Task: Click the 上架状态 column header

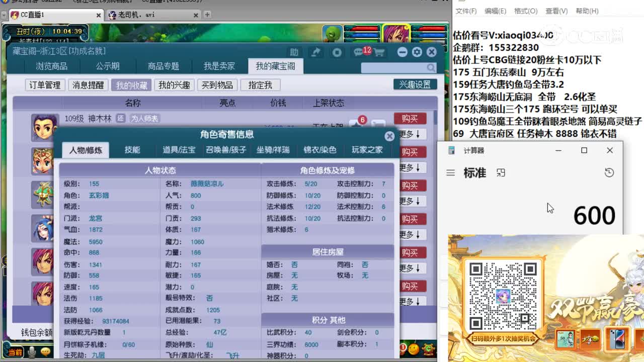Action: click(x=329, y=103)
